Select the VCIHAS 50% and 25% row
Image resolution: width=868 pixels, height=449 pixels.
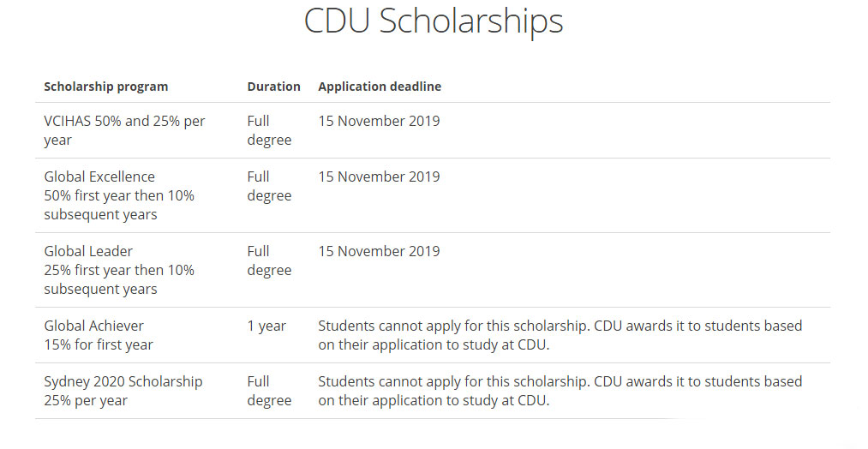tap(433, 130)
